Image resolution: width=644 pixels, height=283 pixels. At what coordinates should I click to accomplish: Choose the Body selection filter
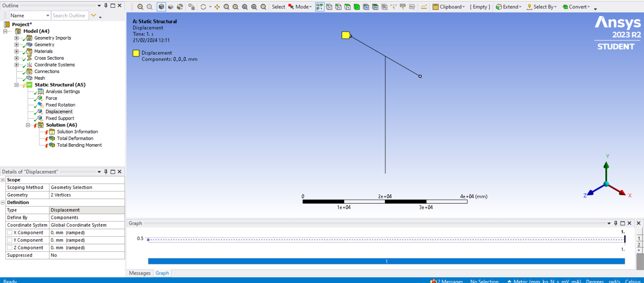(357, 7)
